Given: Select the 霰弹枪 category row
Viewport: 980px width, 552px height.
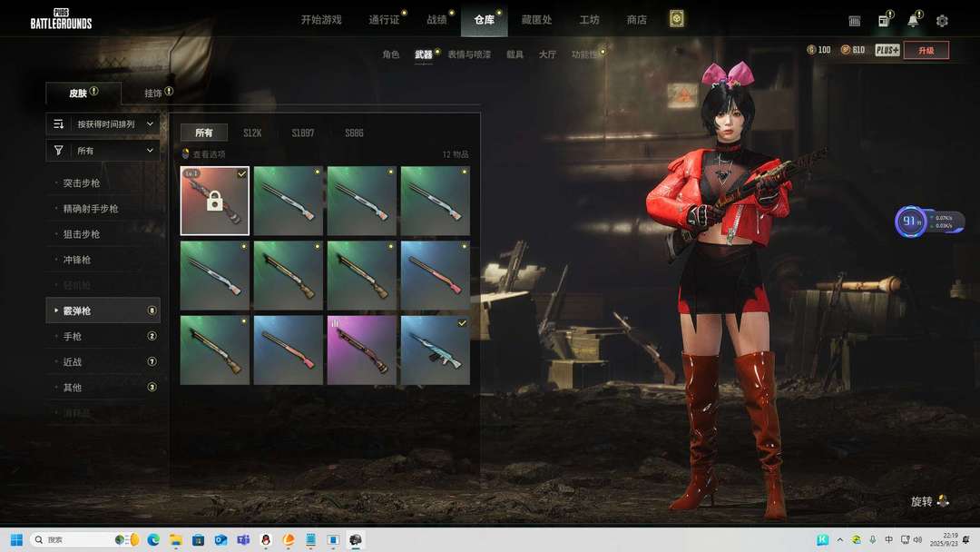Looking at the screenshot, I should [103, 310].
